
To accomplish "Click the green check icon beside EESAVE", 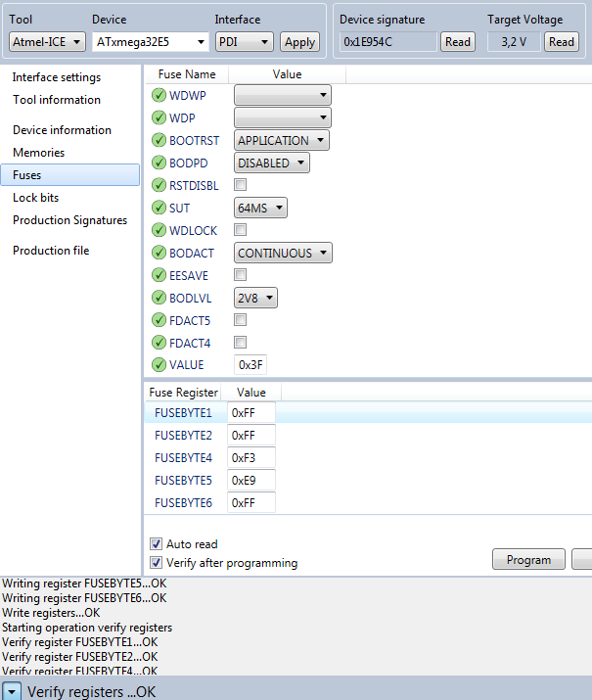I will point(159,275).
